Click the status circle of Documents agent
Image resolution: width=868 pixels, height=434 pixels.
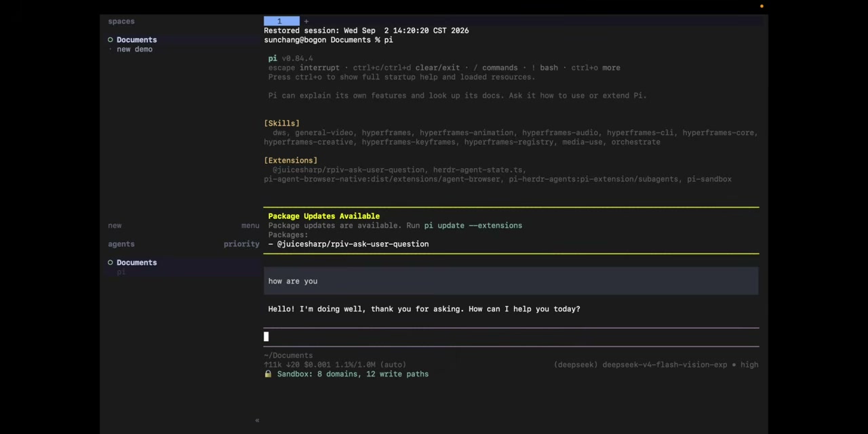(x=110, y=262)
